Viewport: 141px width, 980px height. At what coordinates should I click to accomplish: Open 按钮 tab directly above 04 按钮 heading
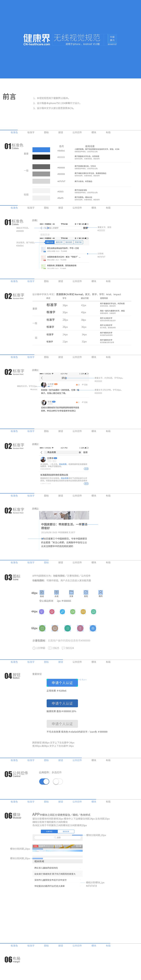click(60, 662)
